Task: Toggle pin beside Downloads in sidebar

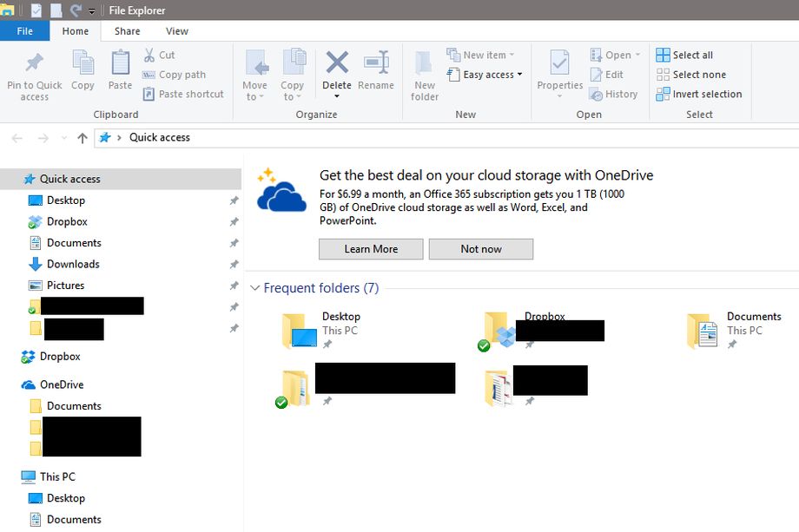Action: click(234, 265)
